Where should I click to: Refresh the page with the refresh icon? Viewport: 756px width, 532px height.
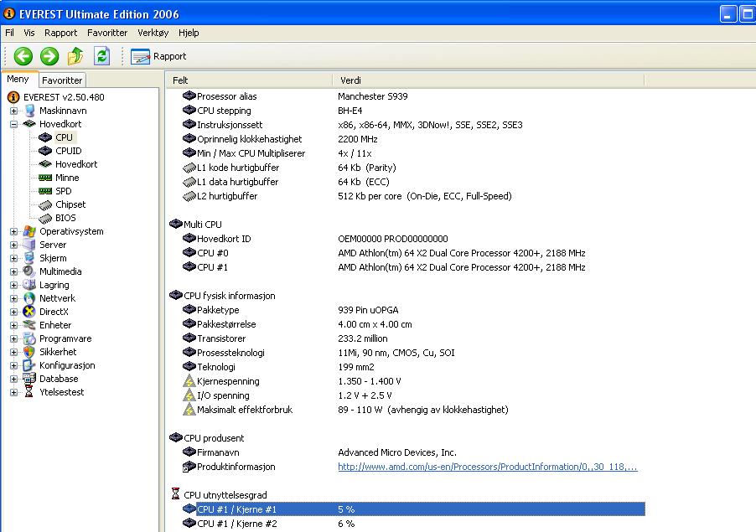[101, 56]
